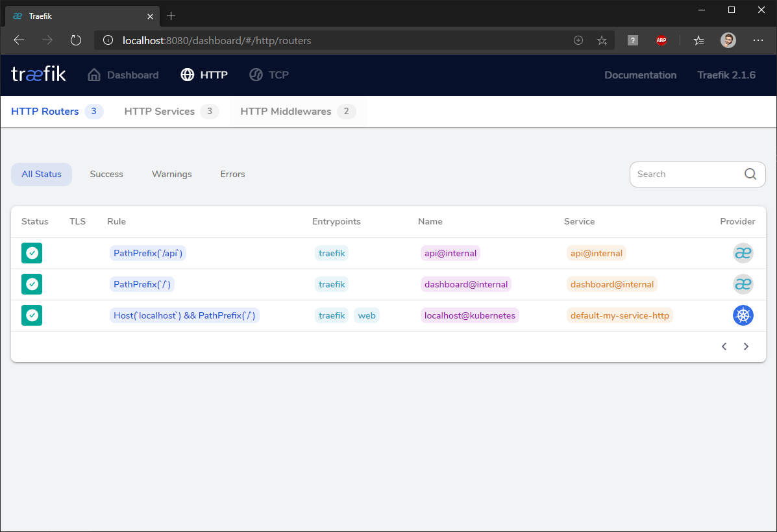Click traefik entrypoint in api@internal row
Image resolution: width=777 pixels, height=532 pixels.
point(332,253)
